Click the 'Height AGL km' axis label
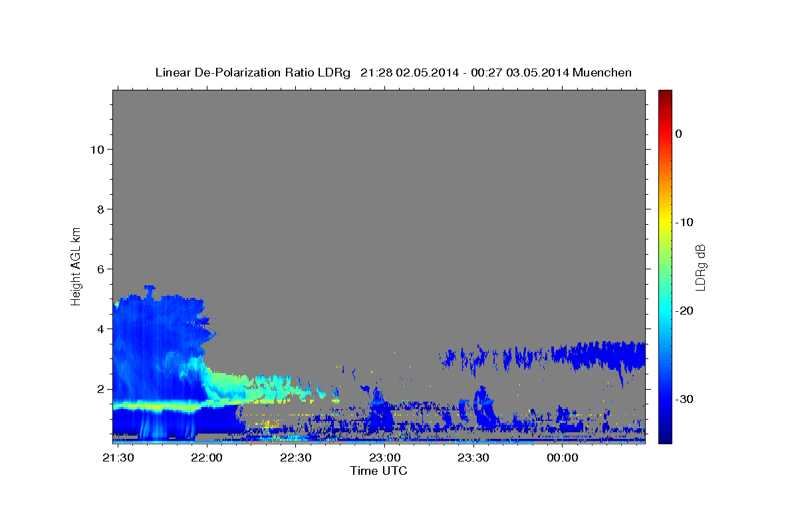This screenshot has height=532, width=798. (76, 265)
